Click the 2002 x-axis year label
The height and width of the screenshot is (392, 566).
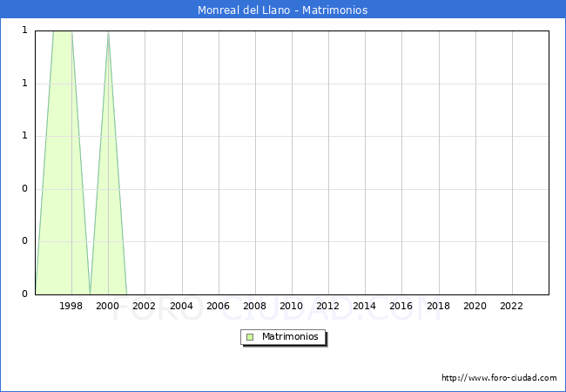[145, 307]
